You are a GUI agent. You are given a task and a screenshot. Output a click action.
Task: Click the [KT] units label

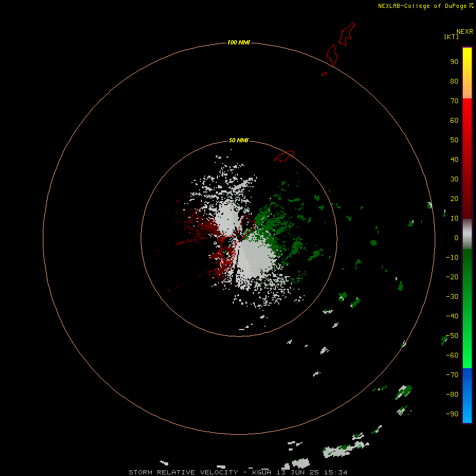[x=452, y=36]
